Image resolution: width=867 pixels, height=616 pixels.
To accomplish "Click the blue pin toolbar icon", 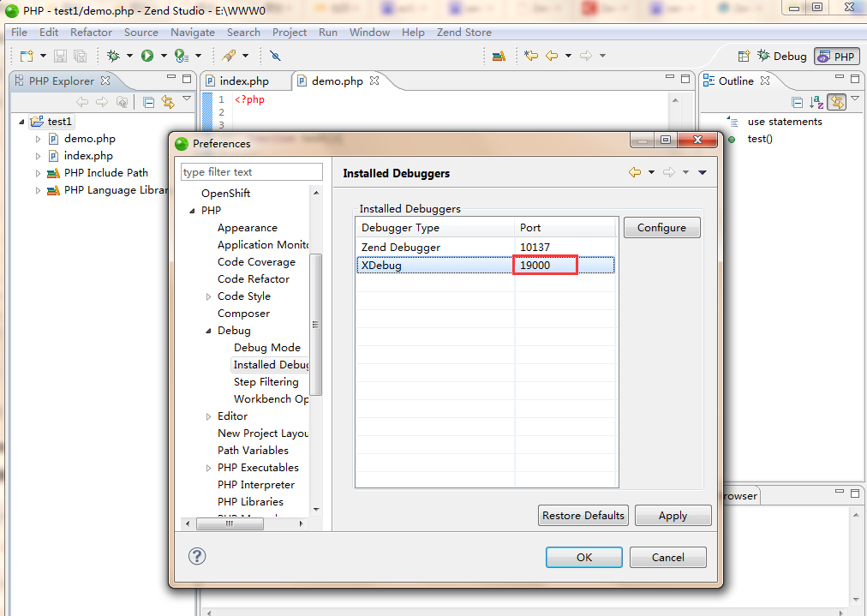I will tap(275, 56).
